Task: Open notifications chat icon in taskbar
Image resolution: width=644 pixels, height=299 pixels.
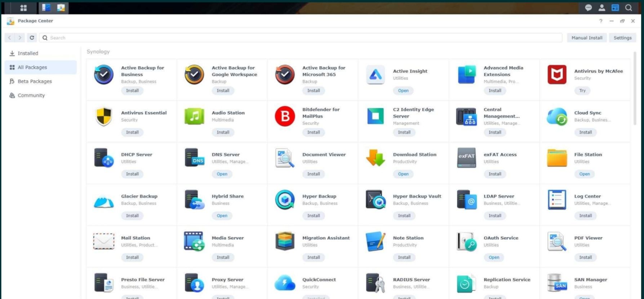Action: pos(588,8)
